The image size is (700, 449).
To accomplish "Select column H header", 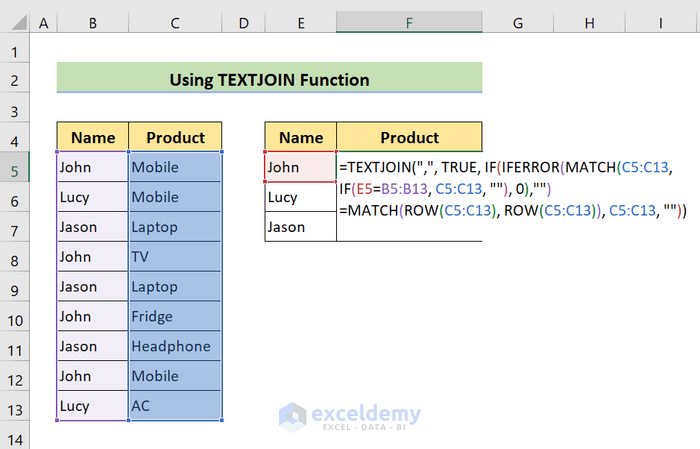I will pyautogui.click(x=589, y=21).
